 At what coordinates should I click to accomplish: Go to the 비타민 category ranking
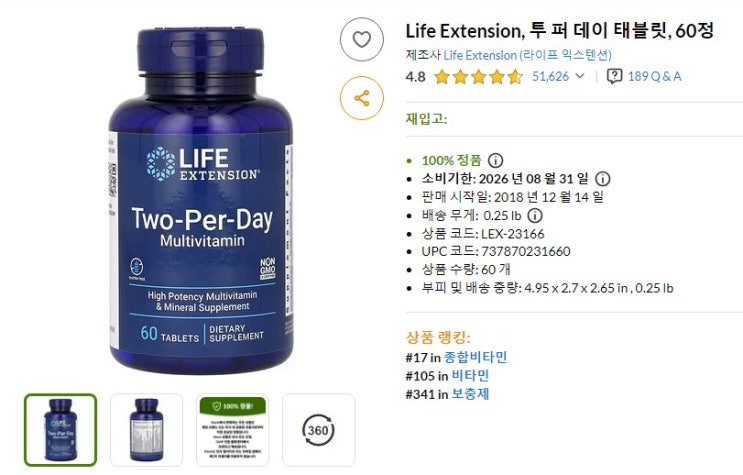470,375
